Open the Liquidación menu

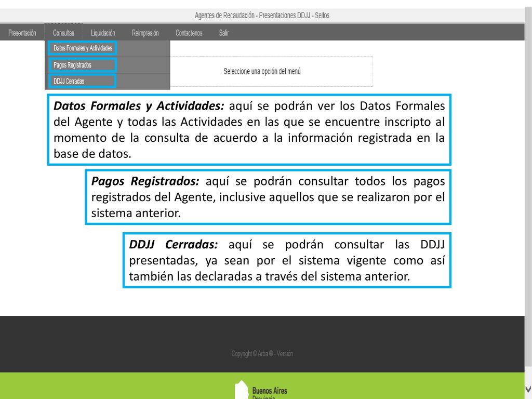[103, 33]
